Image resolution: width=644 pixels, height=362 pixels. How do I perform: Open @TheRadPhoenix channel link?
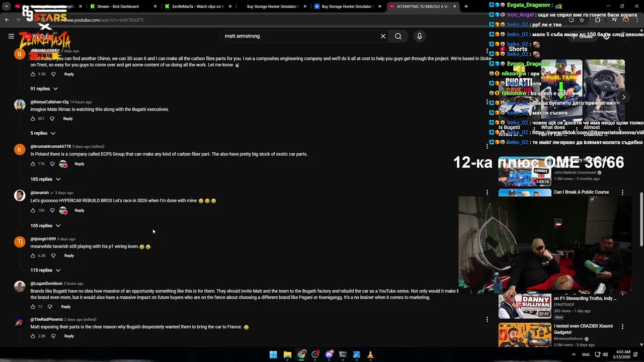47,320
